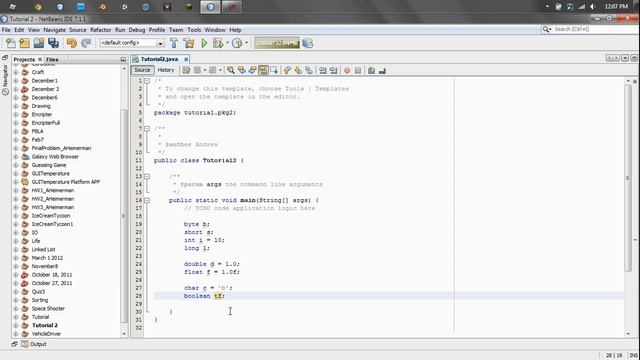The image size is (640, 360).
Task: Jump to the previous bookmark icon
Action: (287, 70)
